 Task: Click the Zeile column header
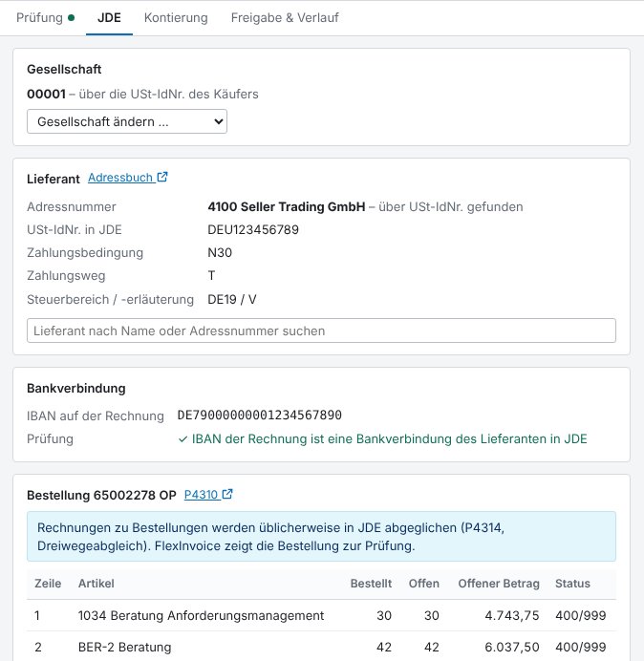click(x=48, y=584)
